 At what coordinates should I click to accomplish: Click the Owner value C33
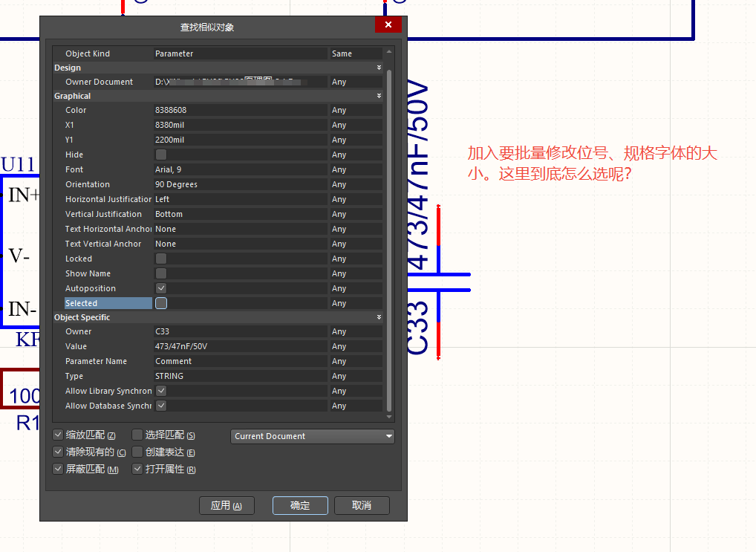(240, 331)
